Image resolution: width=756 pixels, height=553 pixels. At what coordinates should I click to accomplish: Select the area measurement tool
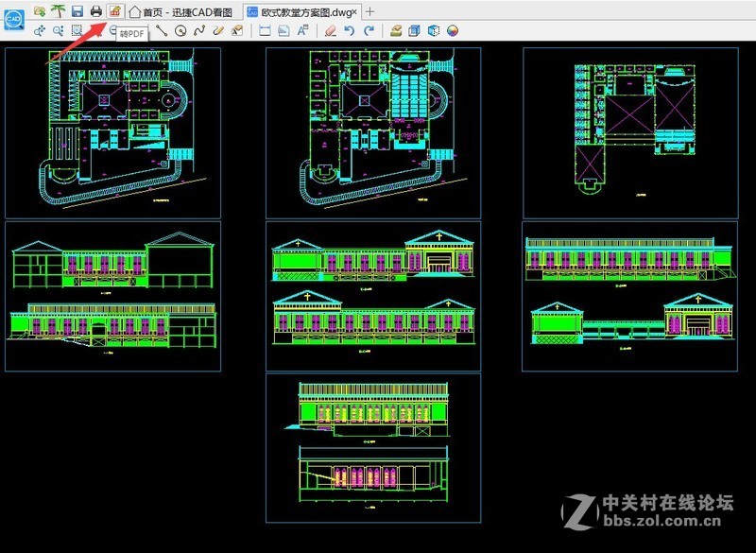(284, 31)
